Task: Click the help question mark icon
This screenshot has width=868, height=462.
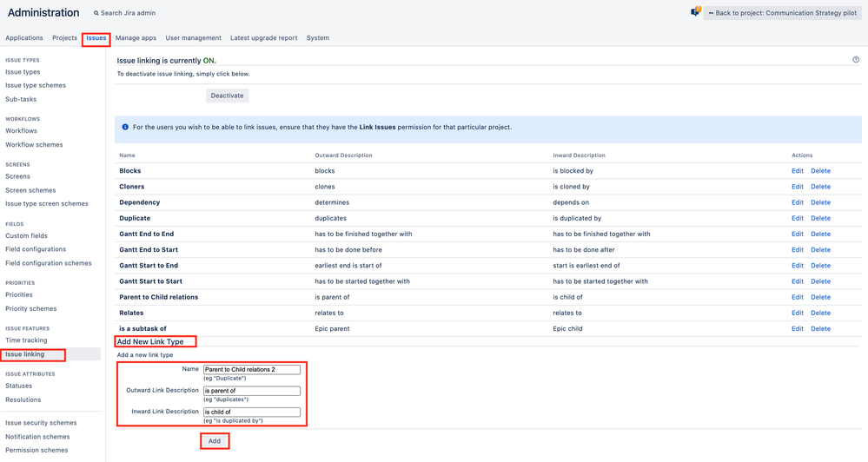Action: click(856, 60)
